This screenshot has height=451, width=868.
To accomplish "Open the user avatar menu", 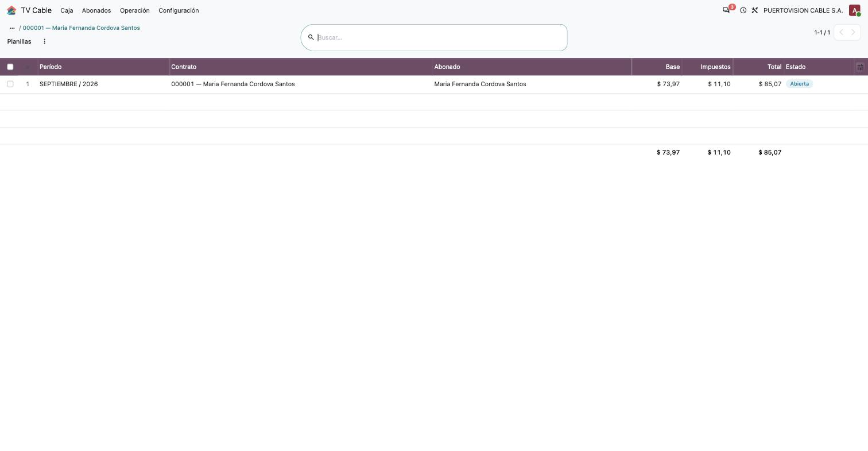I will [855, 10].
